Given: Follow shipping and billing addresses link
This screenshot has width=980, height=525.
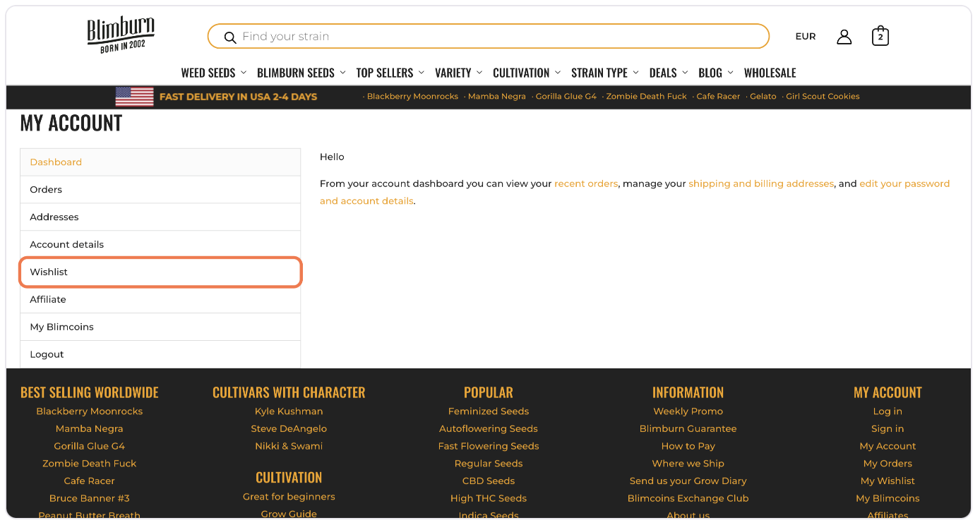Looking at the screenshot, I should (x=761, y=183).
